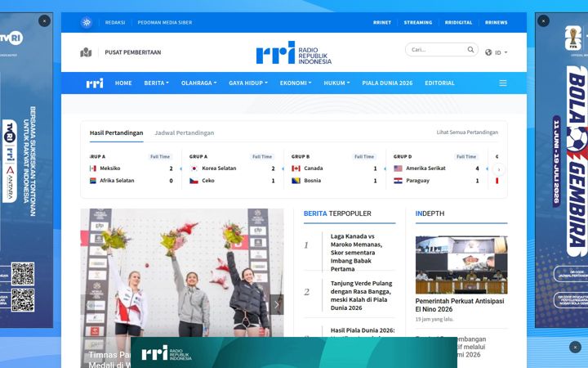Open the STREAMING link
588x368 pixels.
coord(418,23)
